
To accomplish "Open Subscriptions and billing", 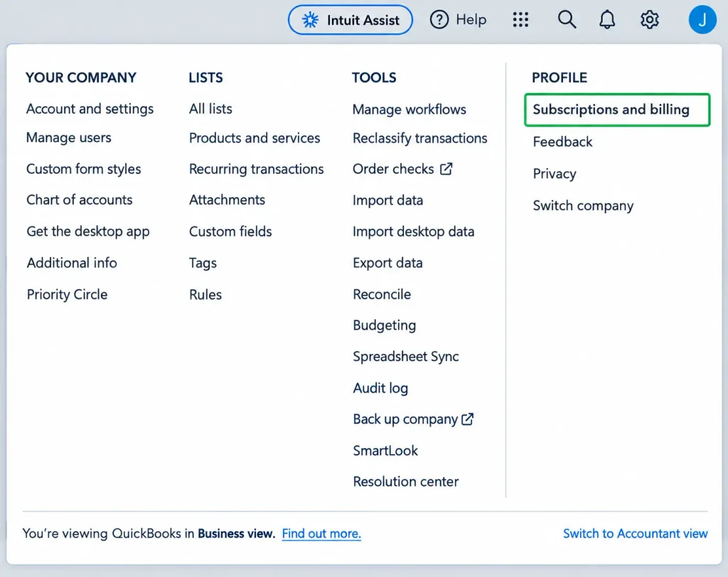I will (617, 109).
